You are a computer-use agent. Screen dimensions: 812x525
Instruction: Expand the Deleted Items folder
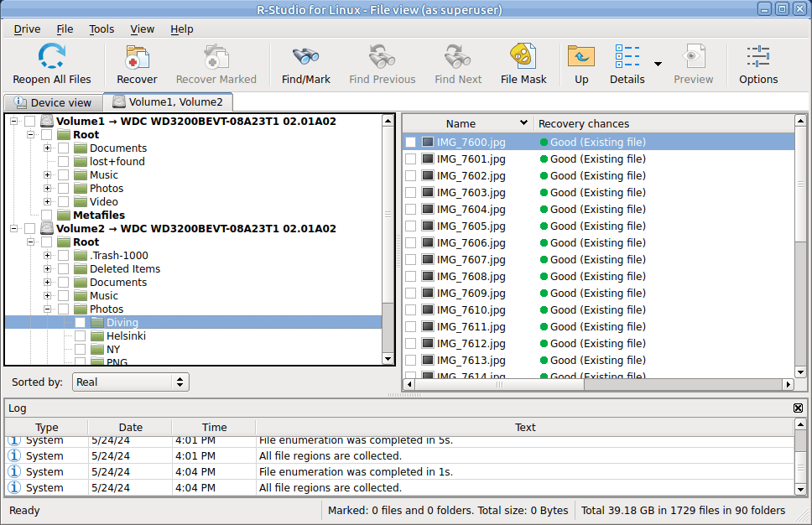(47, 268)
